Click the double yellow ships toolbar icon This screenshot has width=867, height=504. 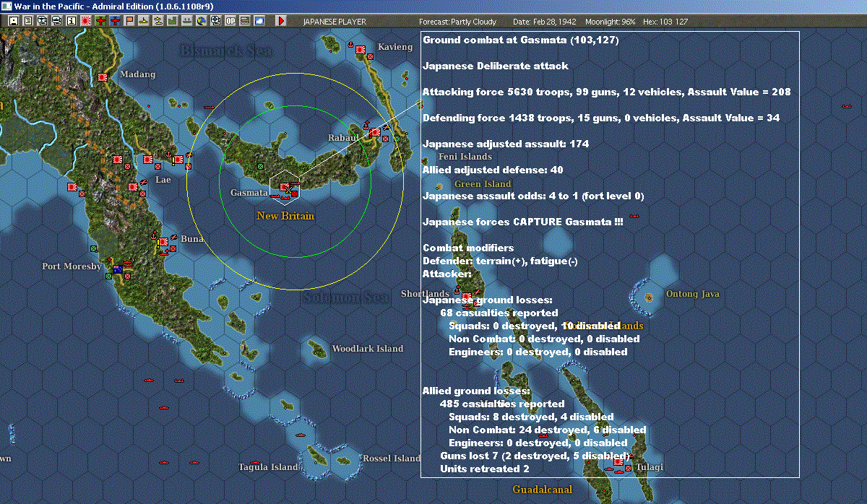point(158,21)
